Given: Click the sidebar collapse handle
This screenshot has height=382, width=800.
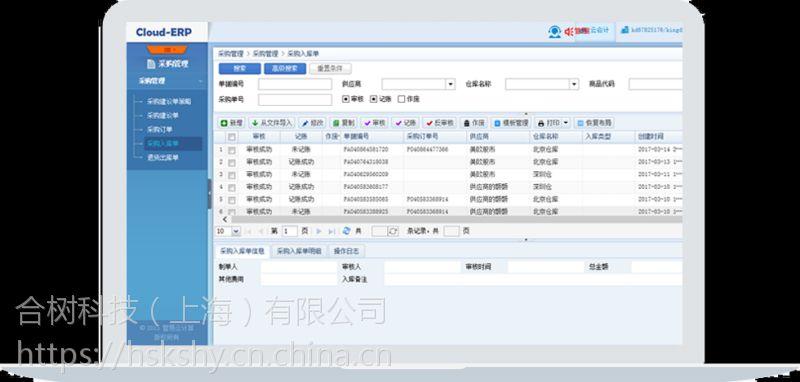Looking at the screenshot, I should 209,194.
